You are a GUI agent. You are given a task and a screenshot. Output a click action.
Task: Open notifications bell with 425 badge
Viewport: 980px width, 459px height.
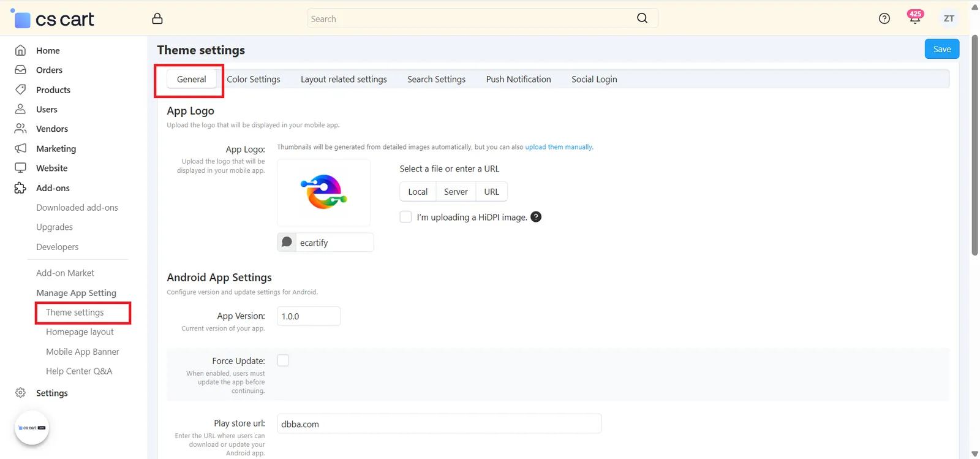tap(914, 17)
